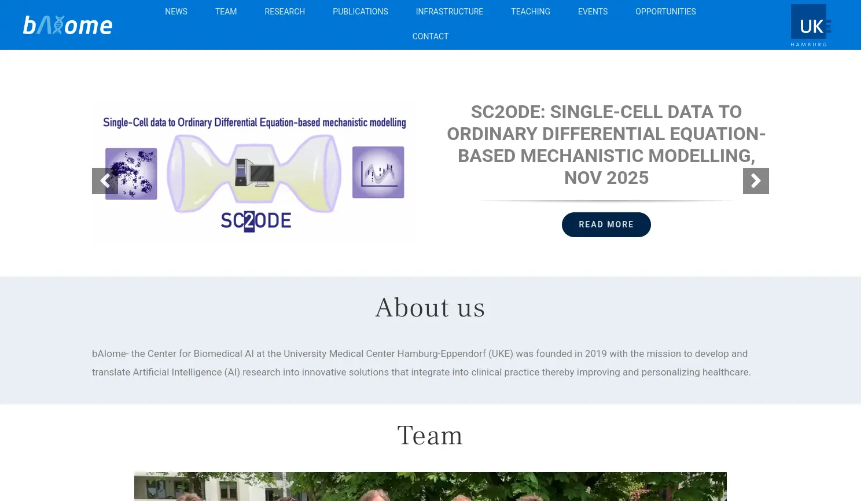Image resolution: width=868 pixels, height=501 pixels.
Task: Select the UKE Hamburg logo
Action: coord(809,24)
